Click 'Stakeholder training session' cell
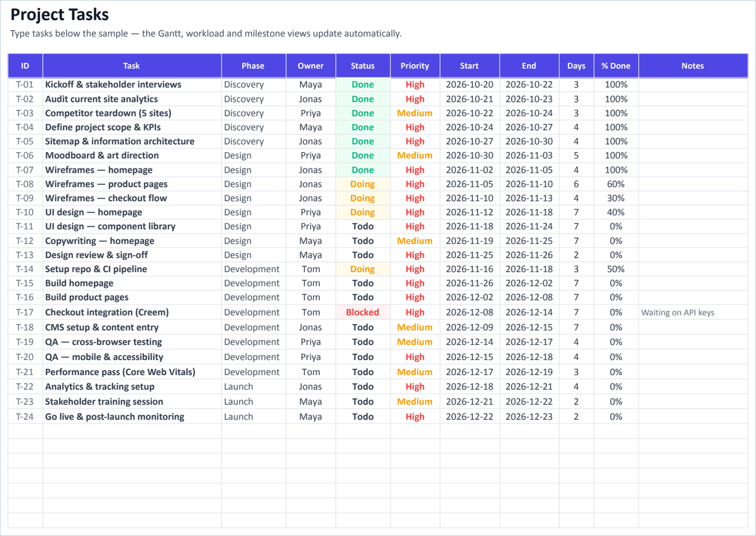The width and height of the screenshot is (756, 536). tap(132, 402)
